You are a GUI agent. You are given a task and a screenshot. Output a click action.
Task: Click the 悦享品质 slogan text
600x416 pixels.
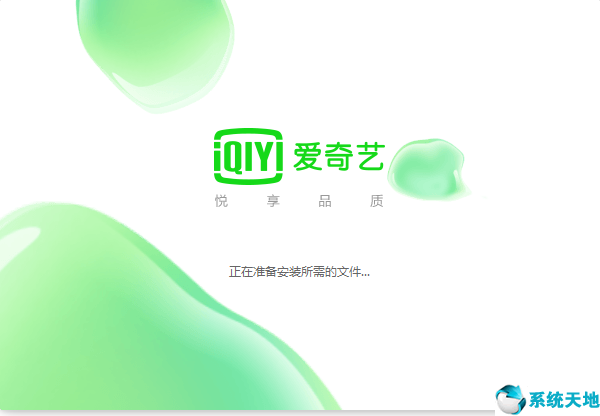[x=299, y=201]
